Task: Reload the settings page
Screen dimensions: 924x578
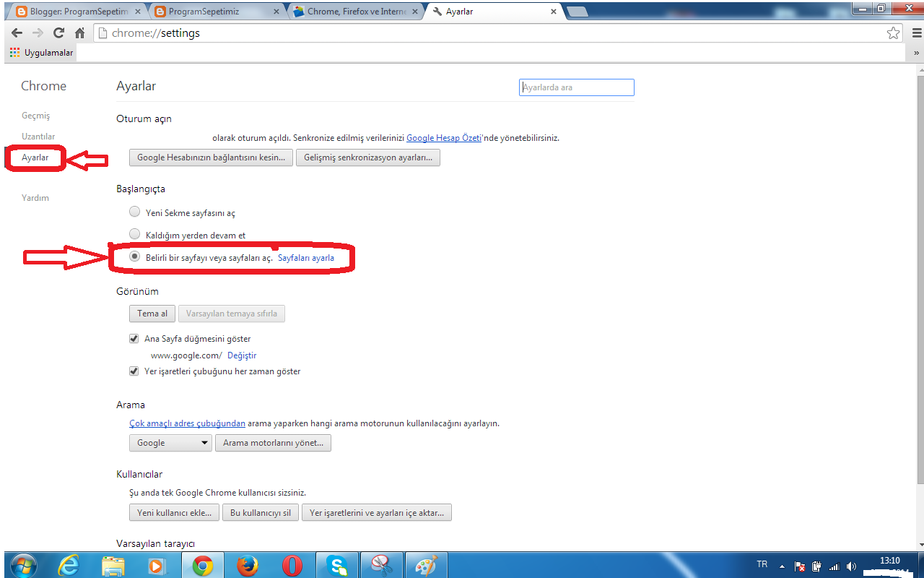Action: 59,33
